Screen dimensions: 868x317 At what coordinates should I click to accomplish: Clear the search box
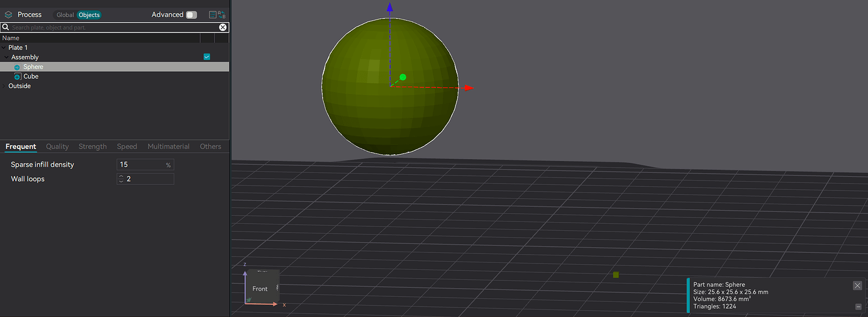point(223,28)
